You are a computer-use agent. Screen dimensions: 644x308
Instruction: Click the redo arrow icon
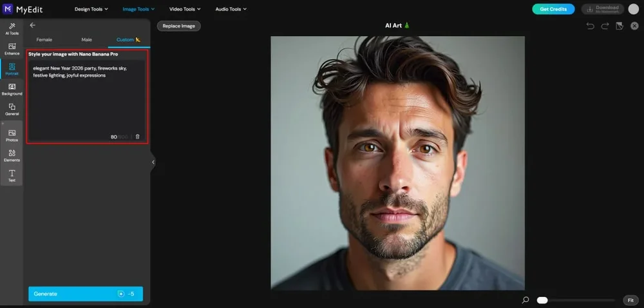tap(605, 26)
